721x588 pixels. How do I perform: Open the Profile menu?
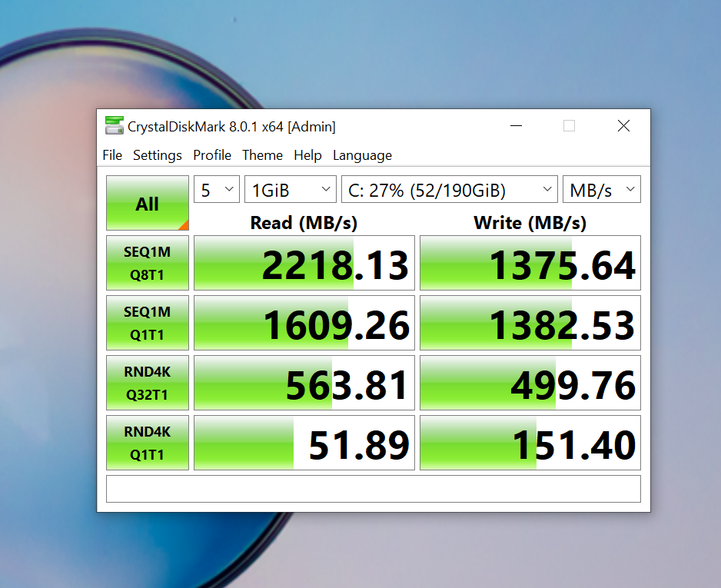coord(212,155)
